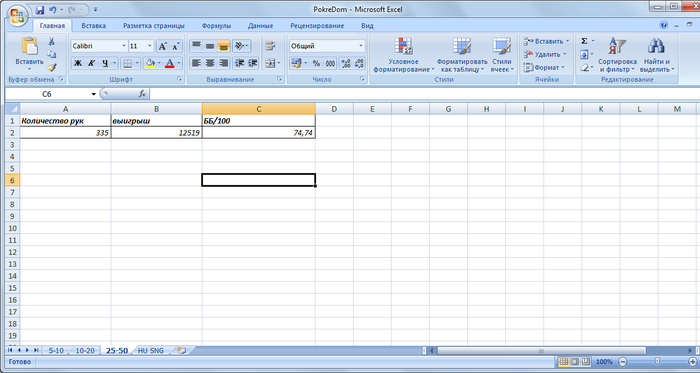Align text to bottom of cell
Screen dimensions: 700x373
(224, 46)
